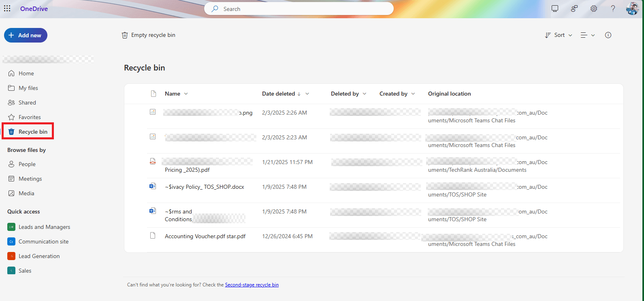Click the Word icon for Privacy Policy docx
This screenshot has height=301, width=644.
click(153, 186)
